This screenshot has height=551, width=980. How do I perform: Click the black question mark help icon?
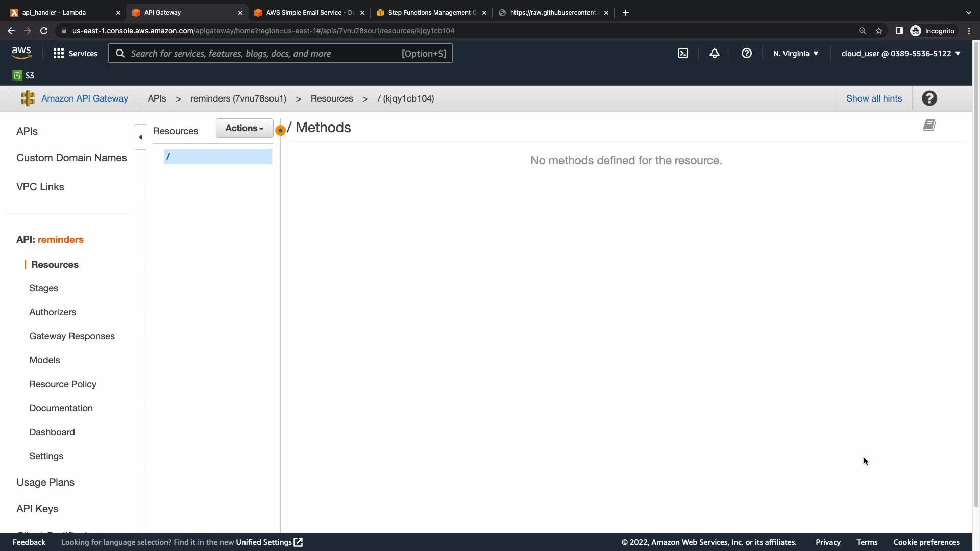pos(929,98)
